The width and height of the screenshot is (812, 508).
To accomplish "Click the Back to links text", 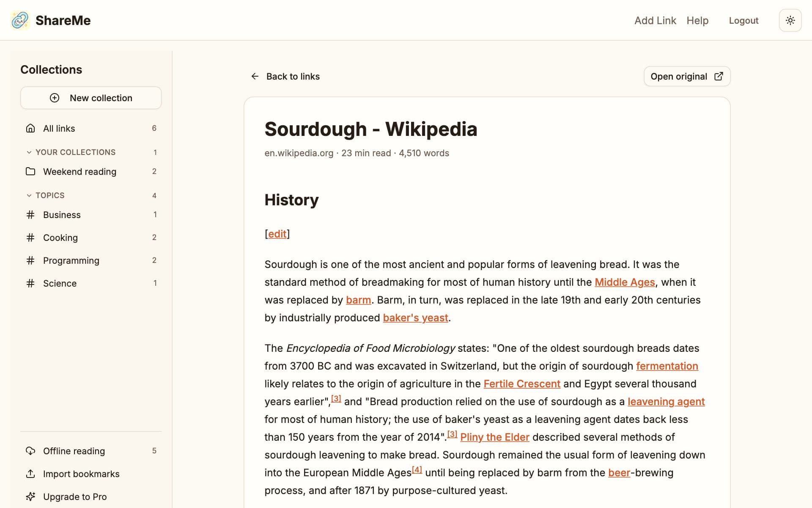I will 293,76.
